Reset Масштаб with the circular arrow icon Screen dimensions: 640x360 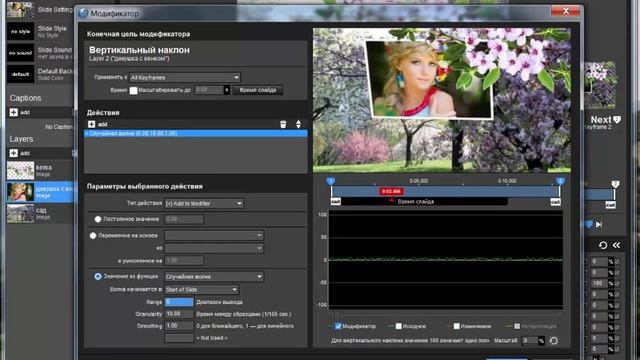click(554, 340)
